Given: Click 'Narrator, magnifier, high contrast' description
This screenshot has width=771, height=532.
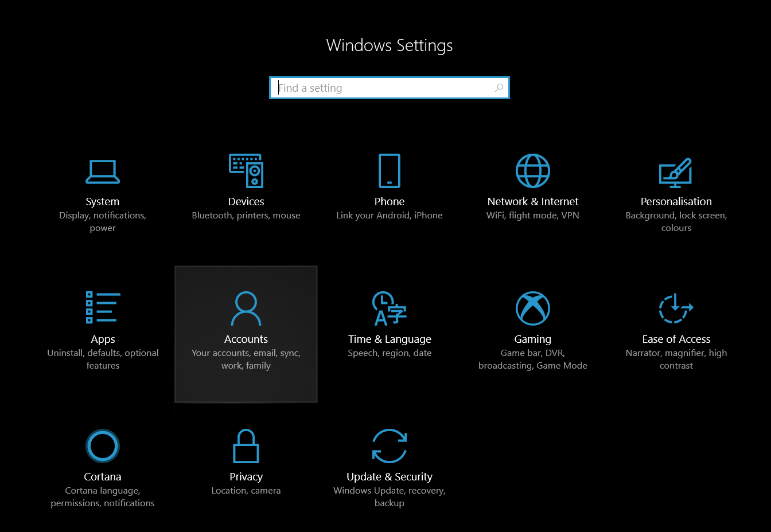Looking at the screenshot, I should (676, 359).
